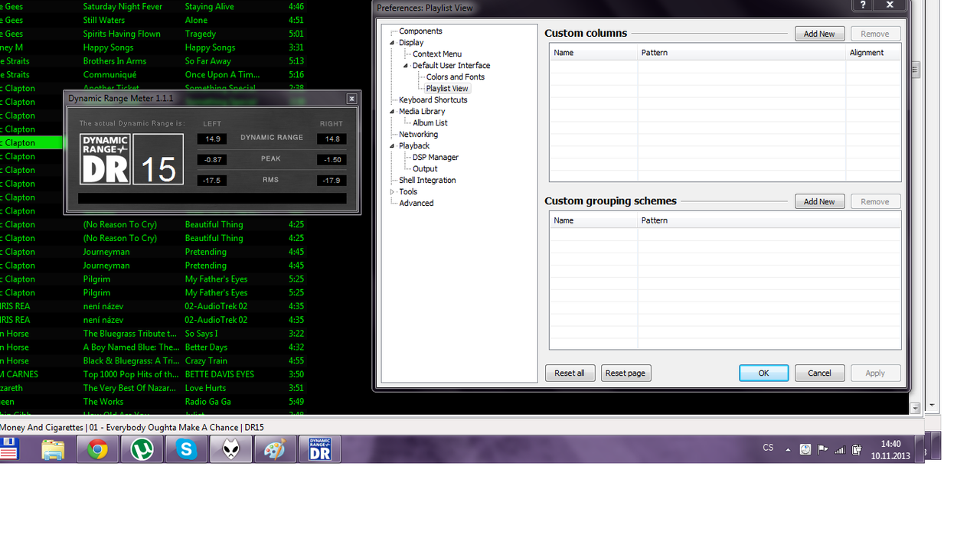Collapse the Playback tree node

pyautogui.click(x=392, y=146)
